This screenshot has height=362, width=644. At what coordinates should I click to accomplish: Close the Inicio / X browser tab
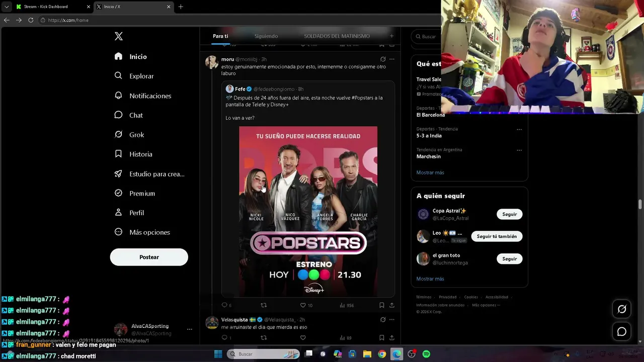coord(169,7)
